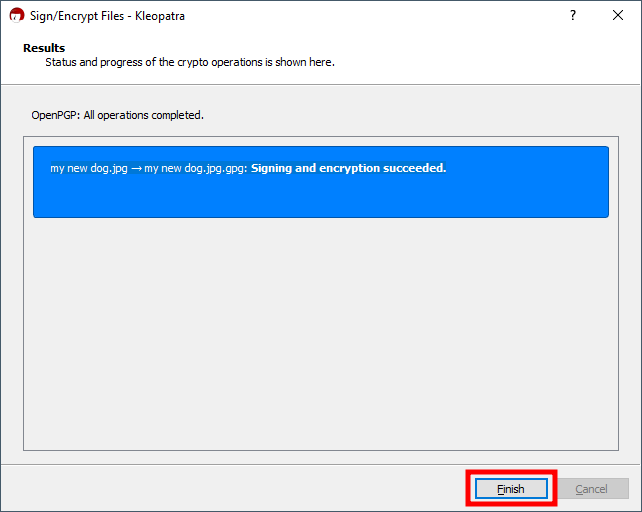Click the question mark help button
The width and height of the screenshot is (642, 512).
[x=573, y=16]
